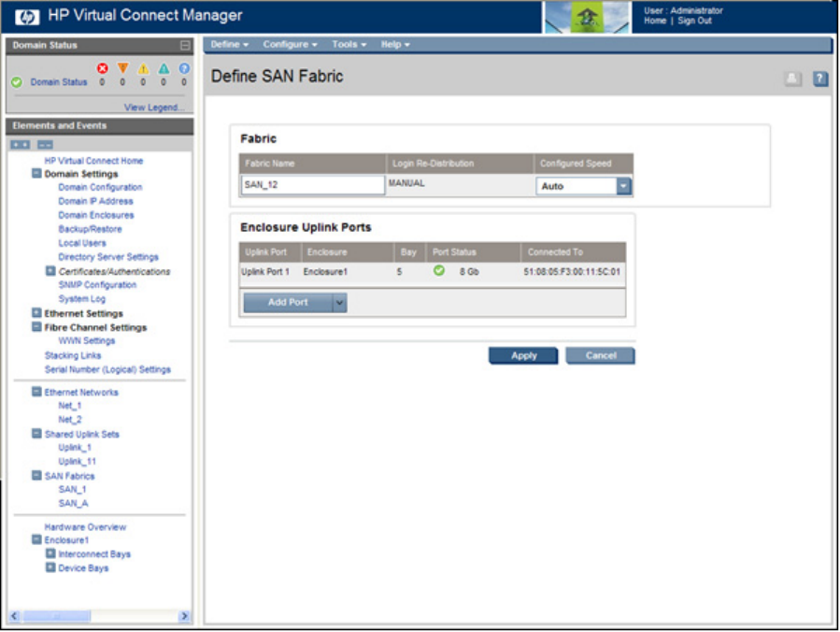Expand the Device Bays node
The width and height of the screenshot is (840, 632).
[x=50, y=567]
